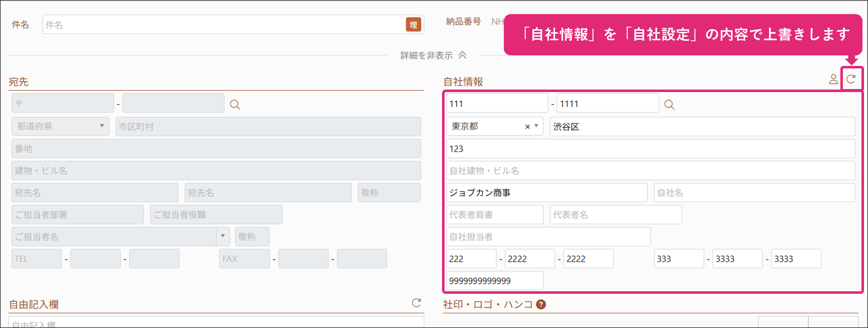Click the 自社建物・ビル名 input field
Screen dimensions: 868x328
(x=650, y=171)
